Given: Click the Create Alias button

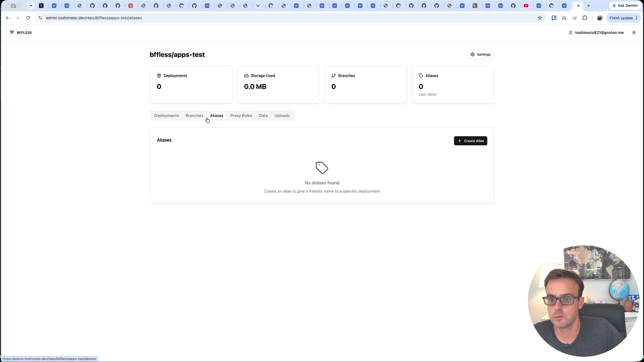Looking at the screenshot, I should coord(470,141).
